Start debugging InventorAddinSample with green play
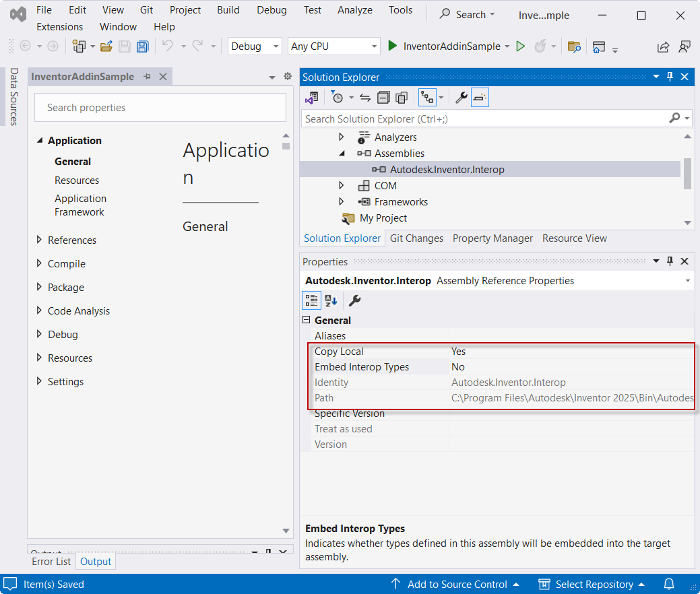Screen dimensions: 700x594 click(392, 46)
